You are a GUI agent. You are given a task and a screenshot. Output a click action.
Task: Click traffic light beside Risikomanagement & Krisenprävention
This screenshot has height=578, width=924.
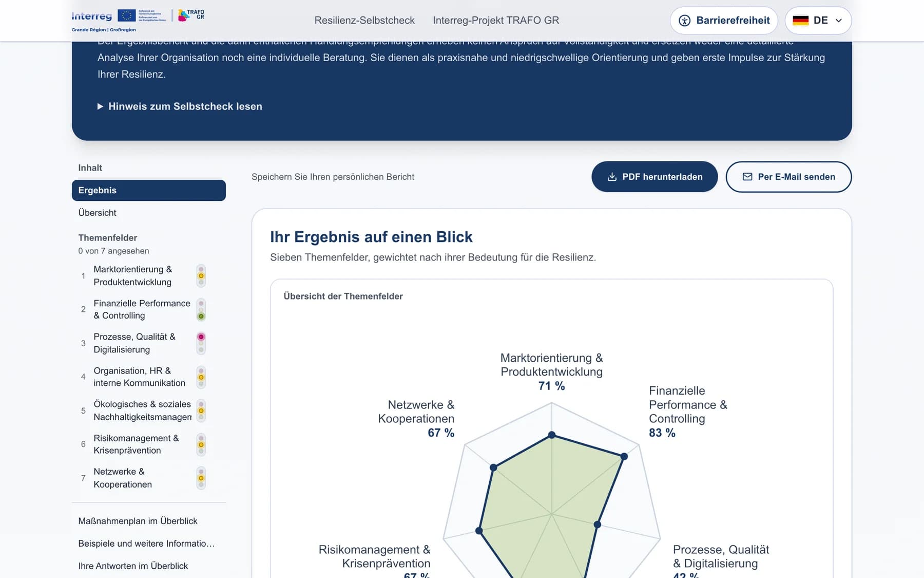tap(201, 444)
